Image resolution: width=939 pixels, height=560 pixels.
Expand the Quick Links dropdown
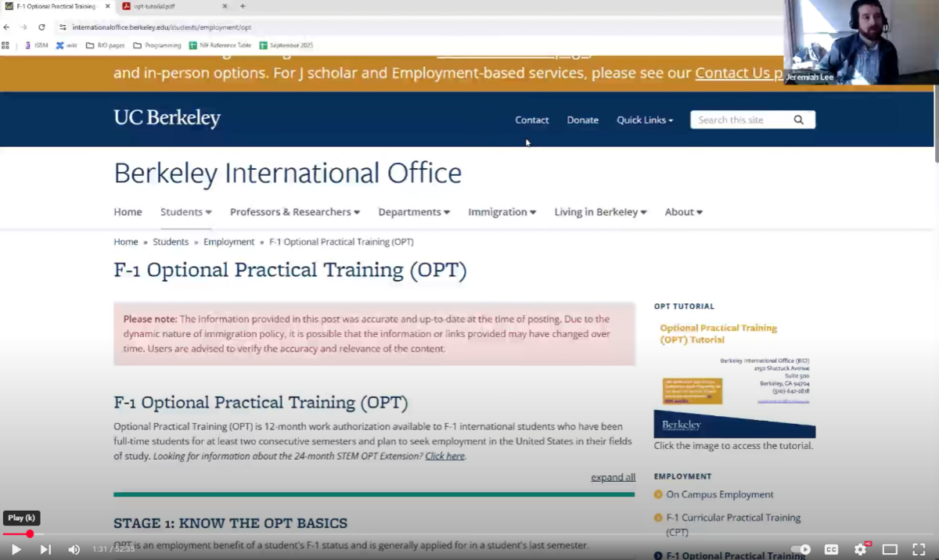click(644, 120)
